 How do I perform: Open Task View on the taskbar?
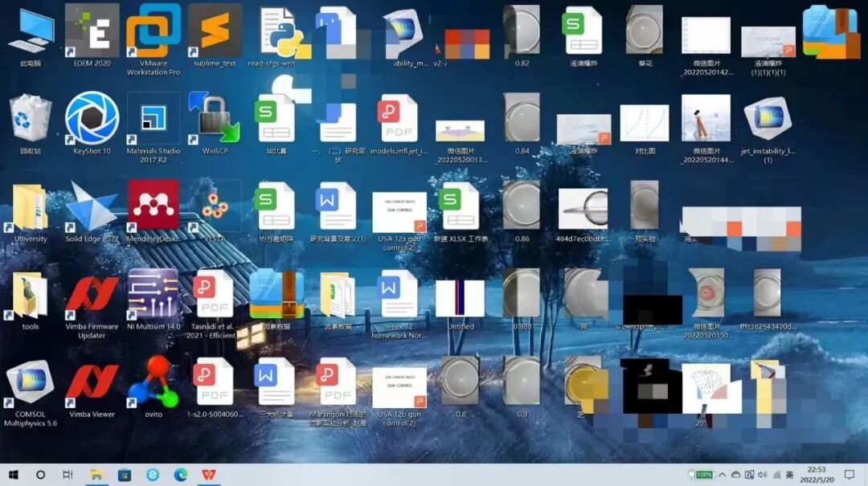click(x=68, y=475)
